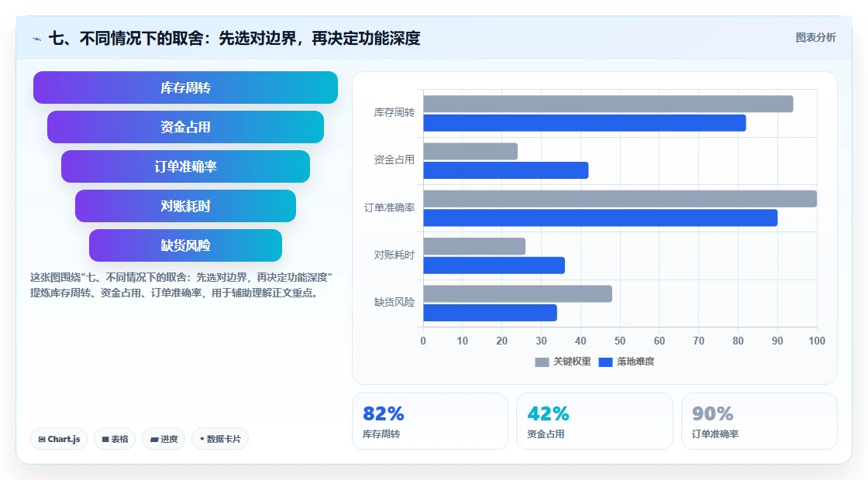This screenshot has width=868, height=480.
Task: Click the 关键权重 legend label
Action: 572,362
